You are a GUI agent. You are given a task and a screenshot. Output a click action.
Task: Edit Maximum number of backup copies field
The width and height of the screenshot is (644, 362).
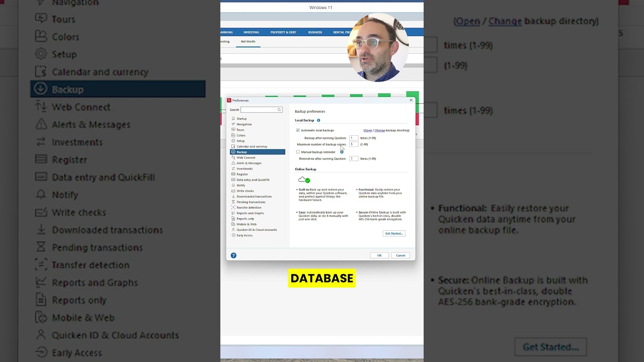click(354, 144)
